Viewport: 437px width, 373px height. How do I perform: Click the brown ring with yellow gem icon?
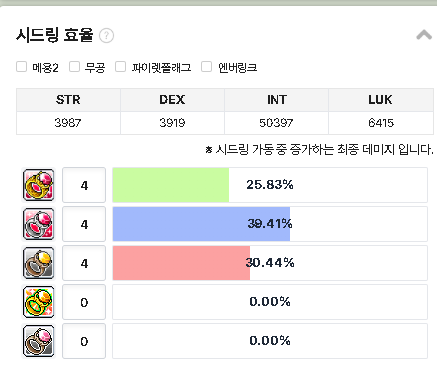[x=38, y=263]
